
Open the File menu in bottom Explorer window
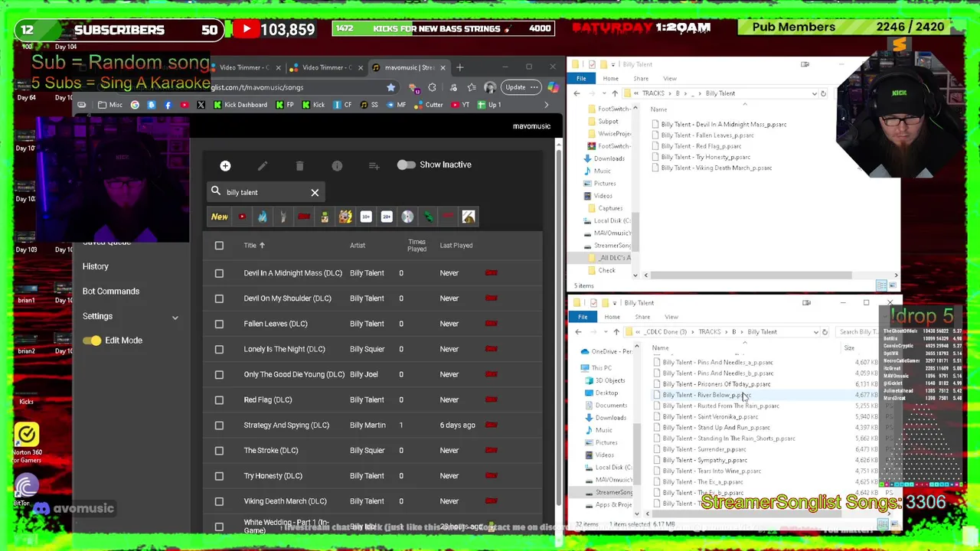click(x=583, y=317)
